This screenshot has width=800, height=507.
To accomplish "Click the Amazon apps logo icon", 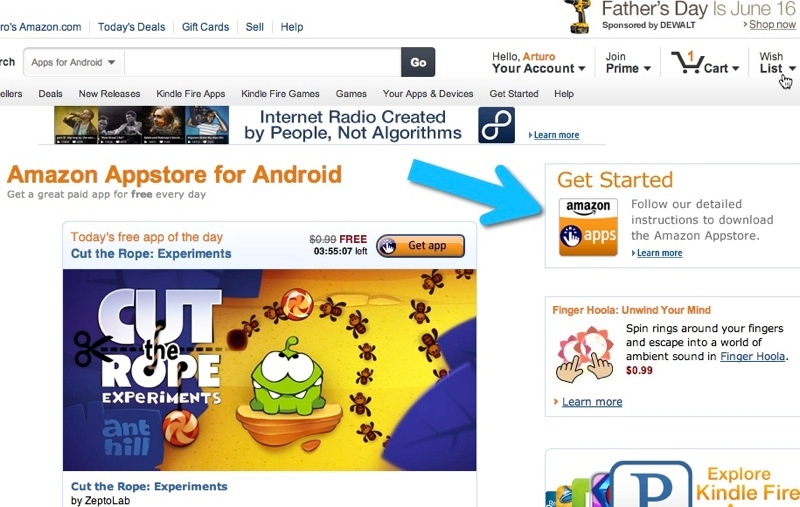I will [588, 227].
